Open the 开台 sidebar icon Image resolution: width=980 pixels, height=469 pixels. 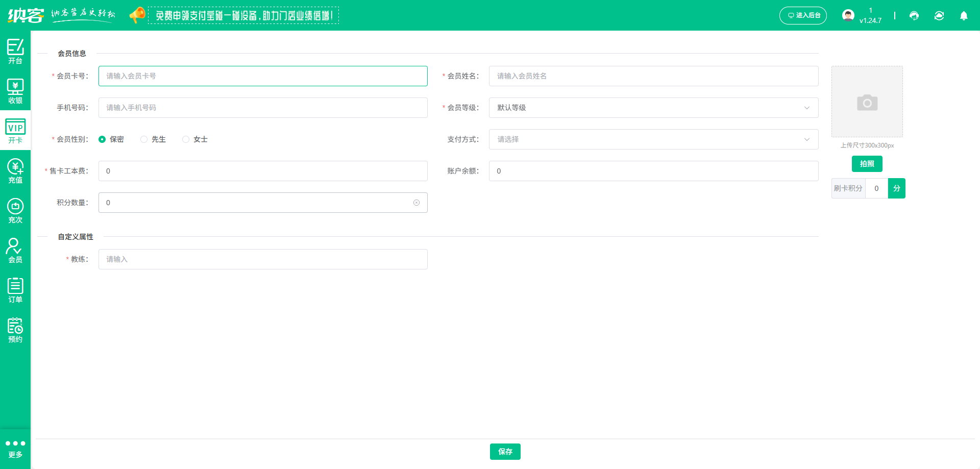click(15, 51)
